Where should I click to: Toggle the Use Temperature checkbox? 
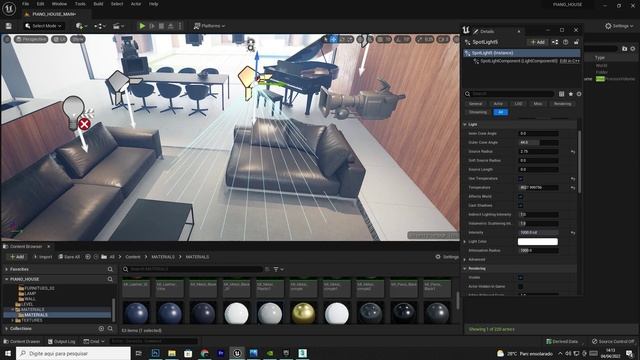click(x=520, y=179)
